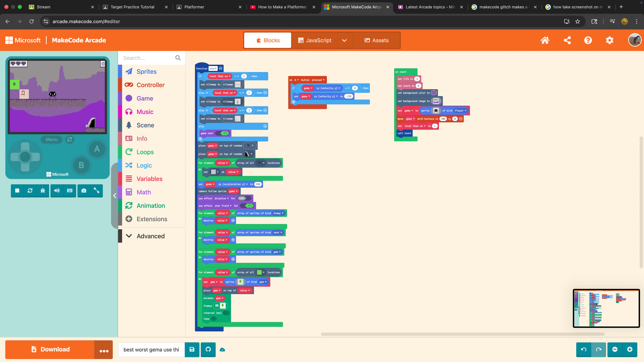Image resolution: width=644 pixels, height=362 pixels.
Task: Take a simulator screenshot with camera icon
Action: coord(84,191)
